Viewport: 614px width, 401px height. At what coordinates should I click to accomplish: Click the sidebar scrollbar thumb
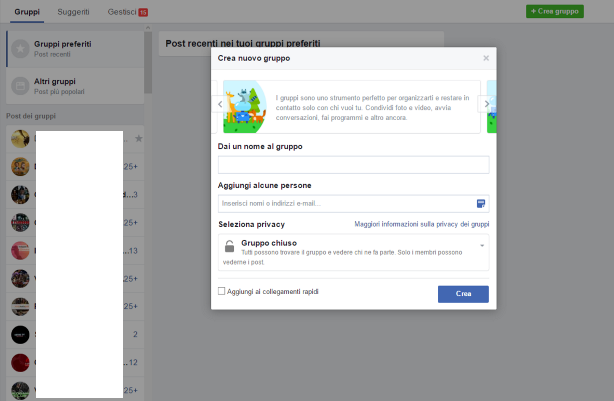(x=148, y=62)
